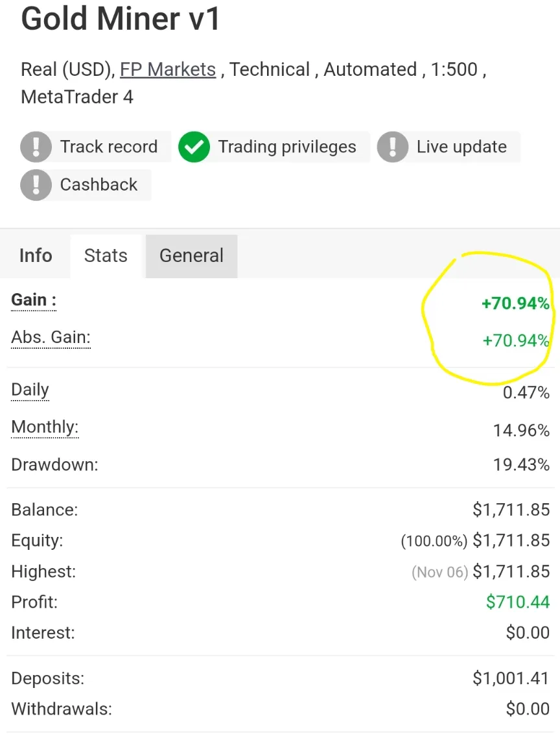Click the Monthly underlined label

click(45, 427)
